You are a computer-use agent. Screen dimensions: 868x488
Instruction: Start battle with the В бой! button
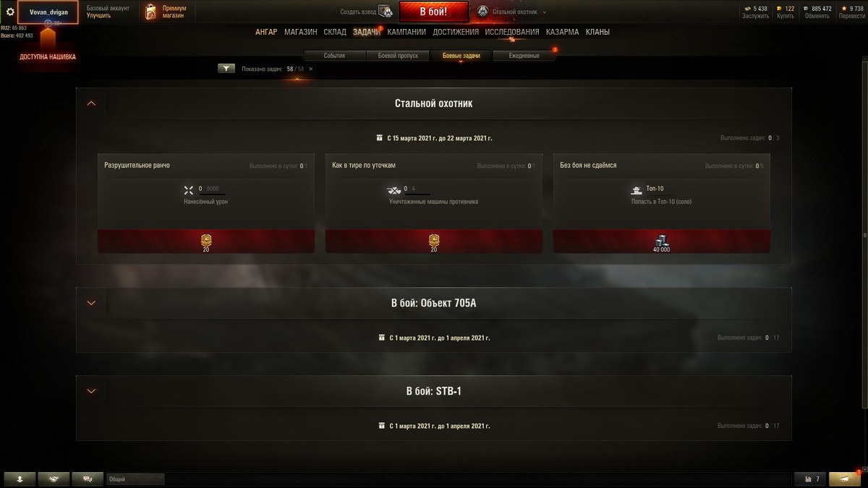(434, 12)
